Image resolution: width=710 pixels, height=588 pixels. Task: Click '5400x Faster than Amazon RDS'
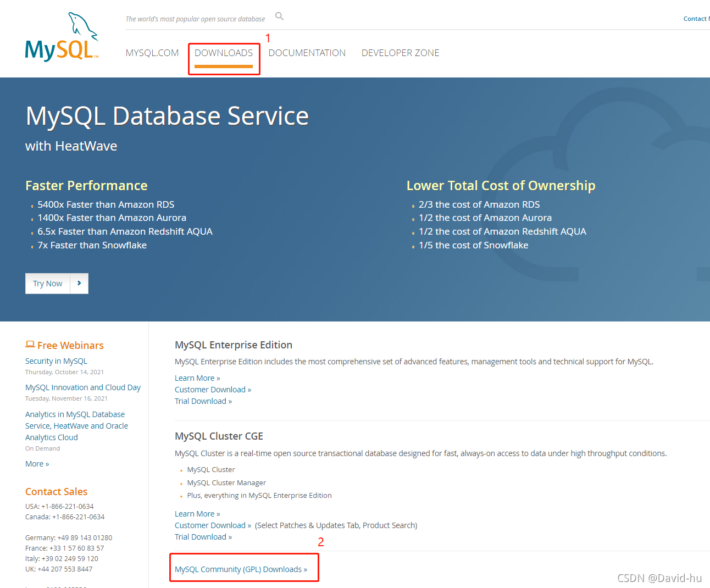pos(106,204)
